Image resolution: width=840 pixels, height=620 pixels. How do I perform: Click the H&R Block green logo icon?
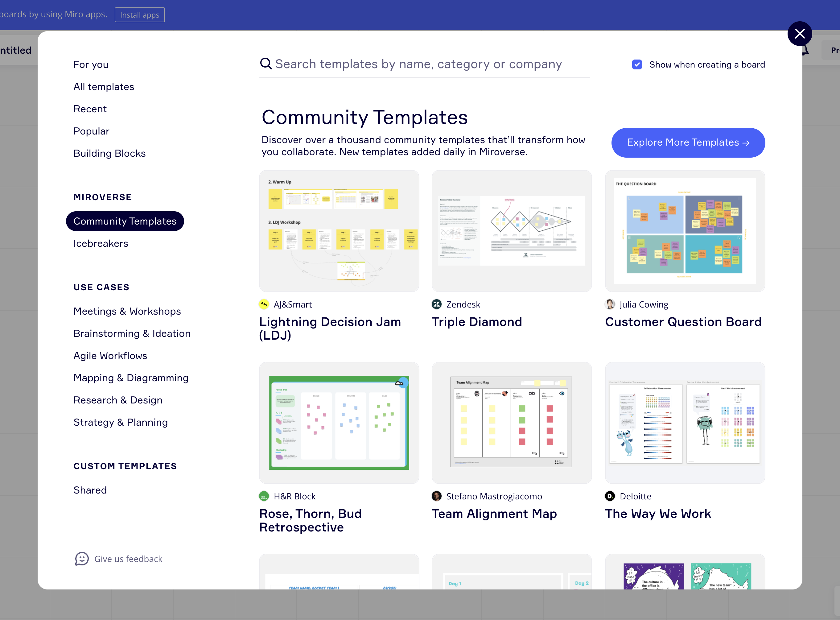click(x=264, y=496)
